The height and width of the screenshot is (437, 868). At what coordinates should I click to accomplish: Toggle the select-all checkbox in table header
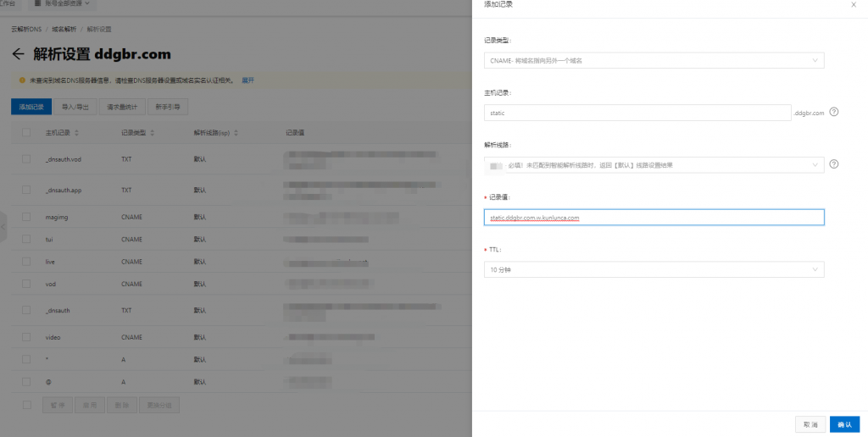click(x=26, y=133)
